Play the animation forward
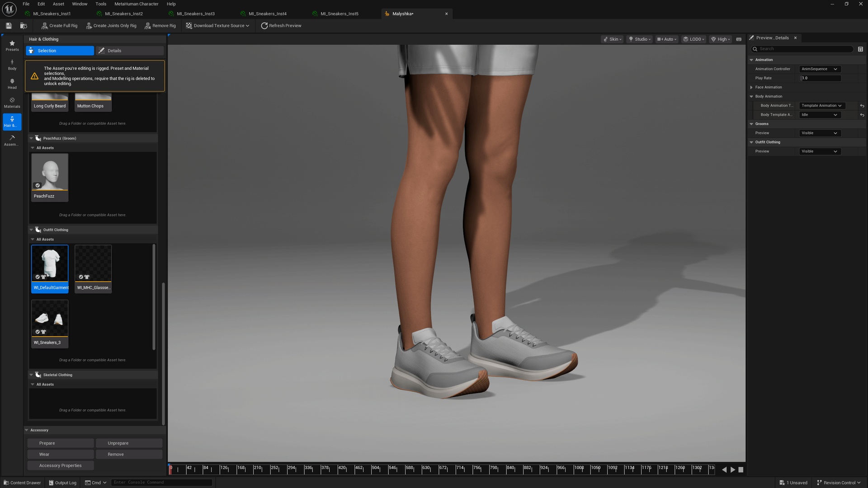The height and width of the screenshot is (488, 868). click(733, 470)
